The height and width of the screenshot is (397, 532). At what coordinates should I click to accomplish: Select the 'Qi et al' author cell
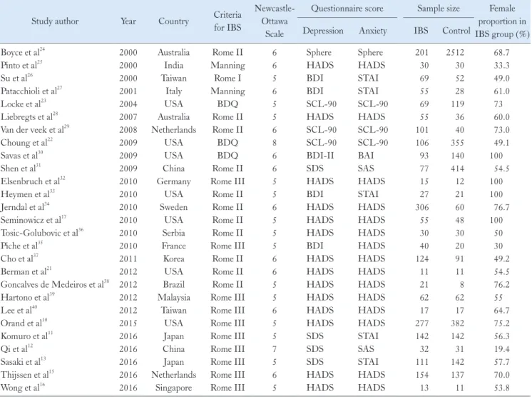(17, 348)
